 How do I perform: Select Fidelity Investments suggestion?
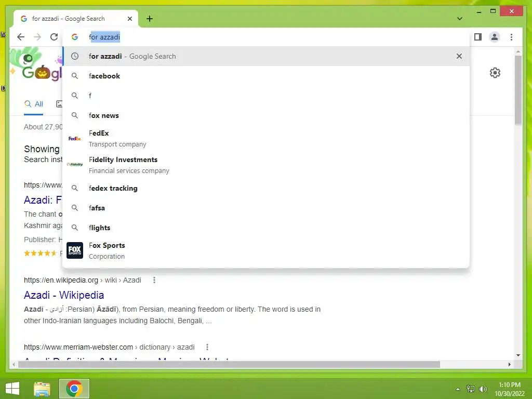tap(266, 165)
